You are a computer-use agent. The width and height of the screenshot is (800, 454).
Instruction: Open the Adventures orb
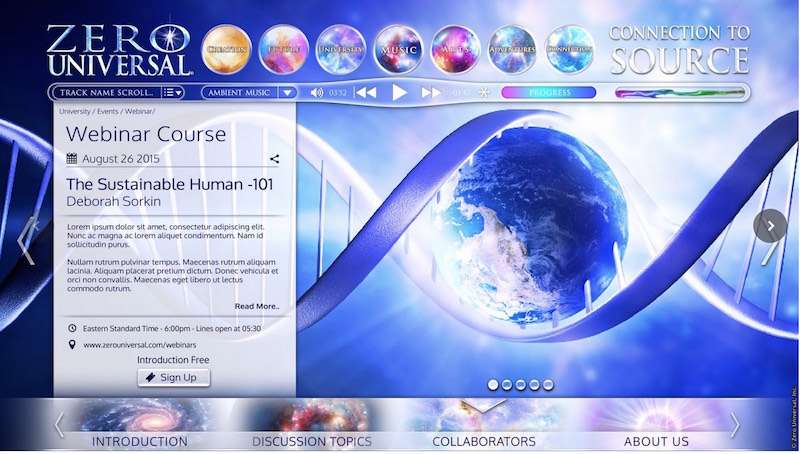tap(512, 49)
